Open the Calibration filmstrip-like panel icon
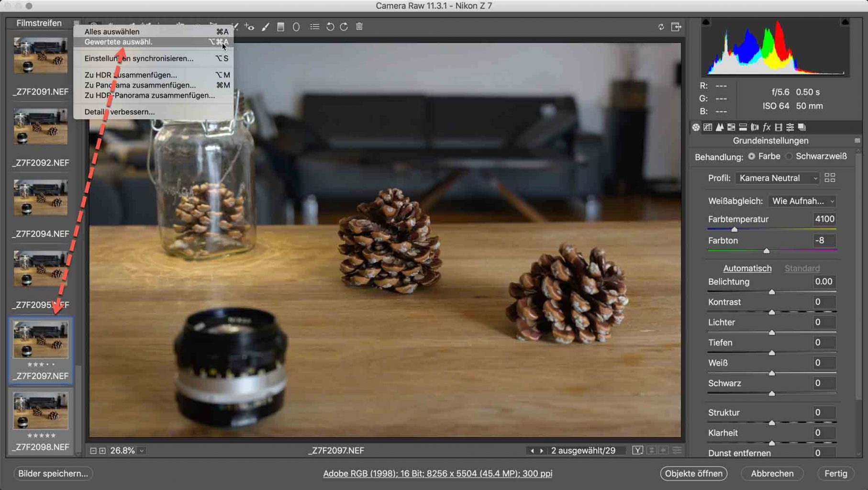The width and height of the screenshot is (868, 490). 779,127
